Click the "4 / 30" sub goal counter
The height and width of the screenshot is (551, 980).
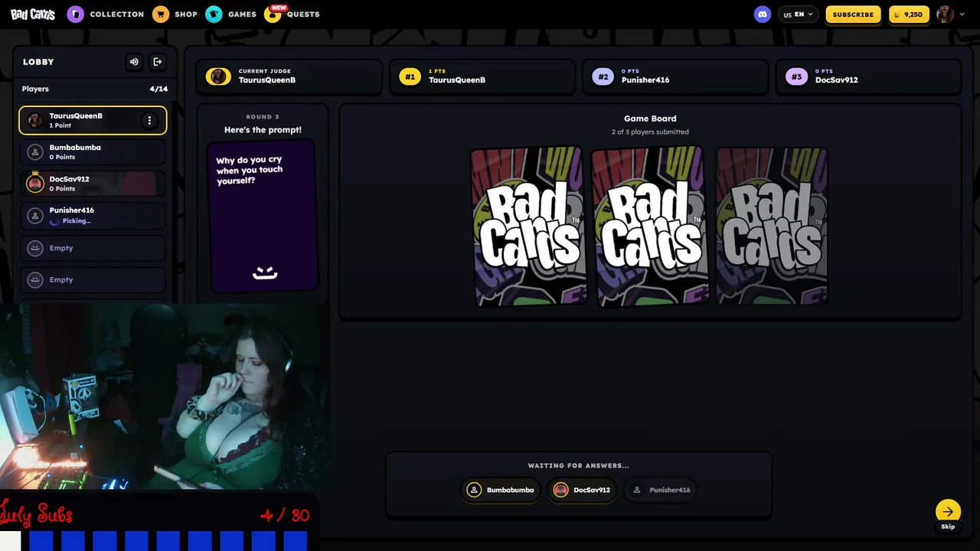pos(285,515)
